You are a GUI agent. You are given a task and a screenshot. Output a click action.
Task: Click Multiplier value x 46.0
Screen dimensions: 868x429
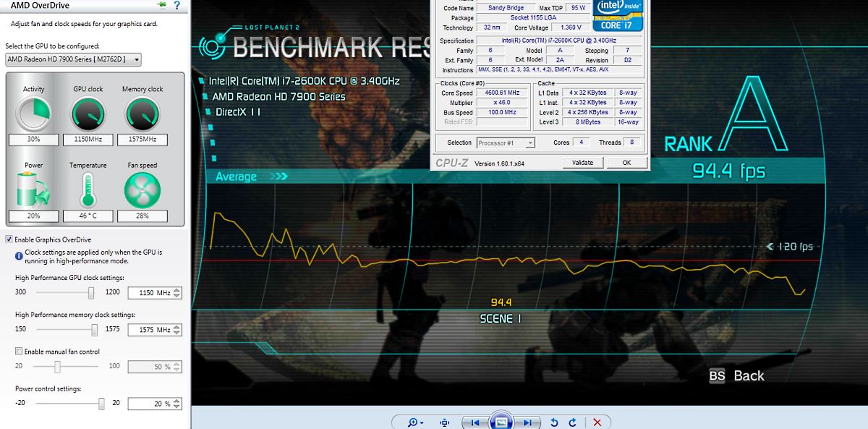click(501, 103)
